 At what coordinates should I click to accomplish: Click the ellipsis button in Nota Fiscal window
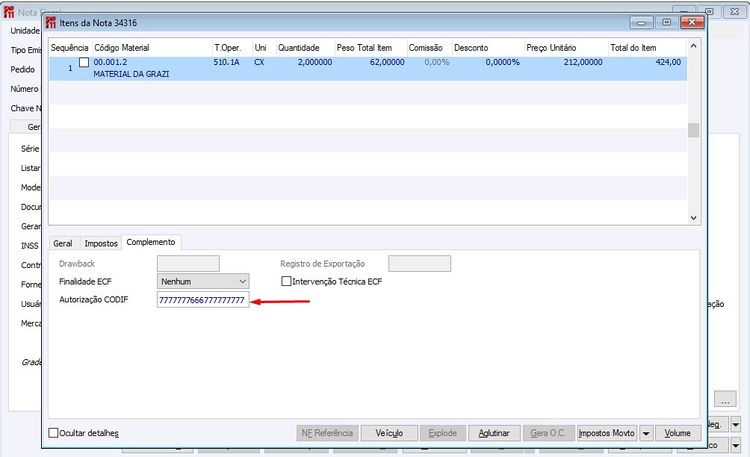pos(725,399)
